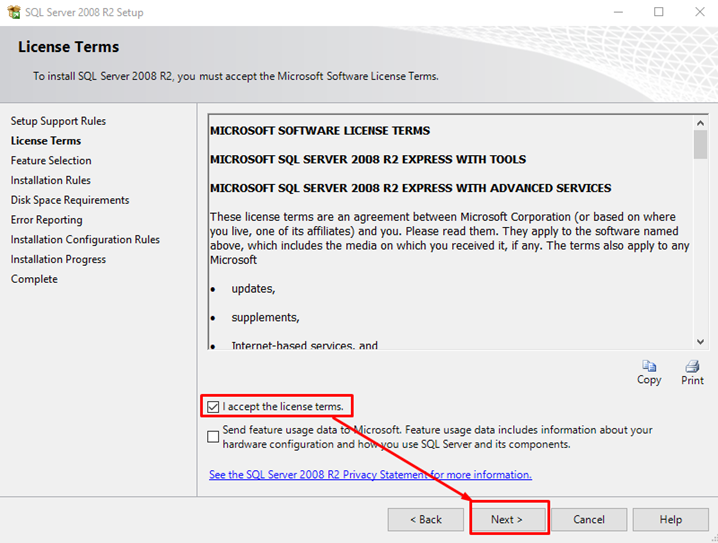Image resolution: width=718 pixels, height=543 pixels.
Task: Select 'Error Reporting' step in sidebar
Action: 47,220
